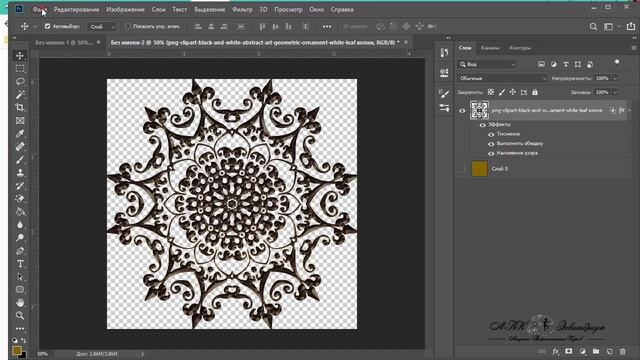Open the Редактирование menu
This screenshot has height=360, width=640.
[76, 9]
